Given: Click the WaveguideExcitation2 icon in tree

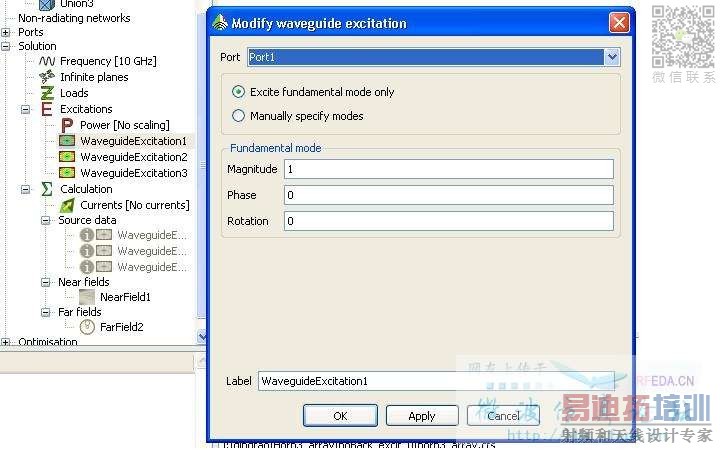Looking at the screenshot, I should 67,157.
